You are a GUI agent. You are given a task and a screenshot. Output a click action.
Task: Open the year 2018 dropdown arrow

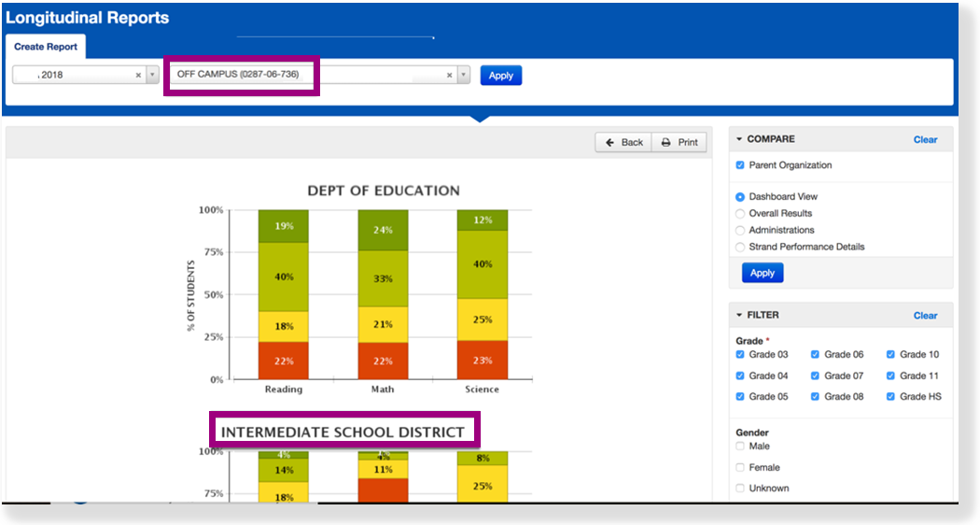[x=152, y=76]
